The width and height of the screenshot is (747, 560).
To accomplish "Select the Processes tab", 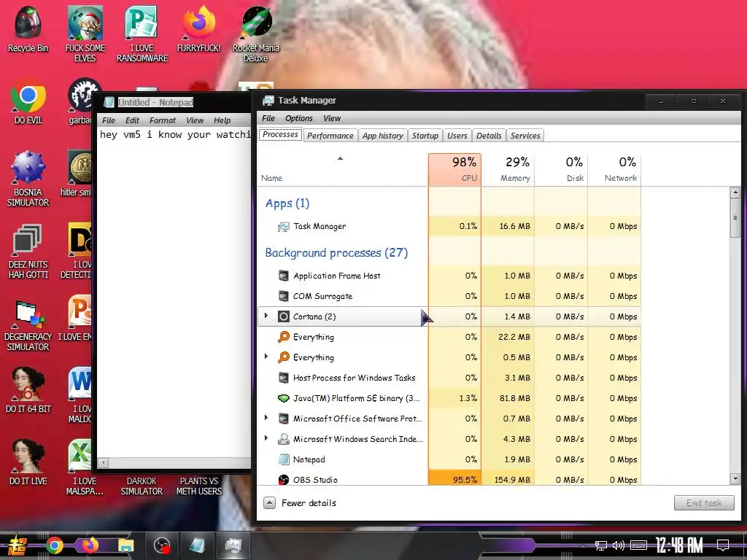I will [x=280, y=135].
